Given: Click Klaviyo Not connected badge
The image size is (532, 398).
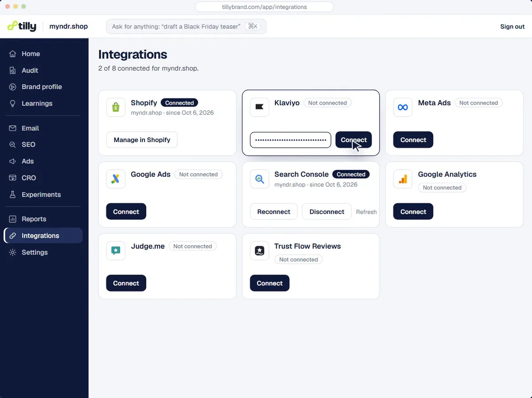Looking at the screenshot, I should click(x=327, y=103).
